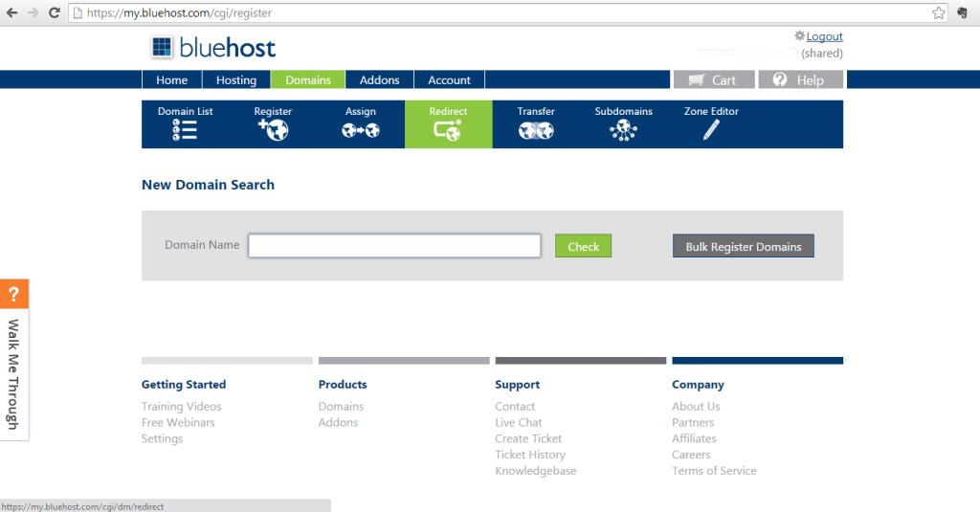980x512 pixels.
Task: Open the Assign domain icon
Action: point(361,130)
